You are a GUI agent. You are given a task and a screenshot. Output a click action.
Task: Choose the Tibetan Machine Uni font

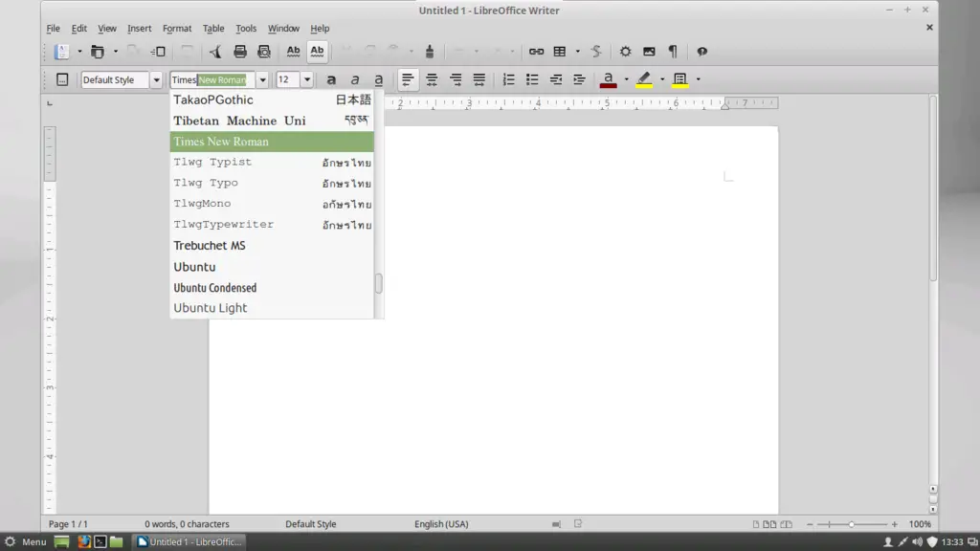point(272,121)
